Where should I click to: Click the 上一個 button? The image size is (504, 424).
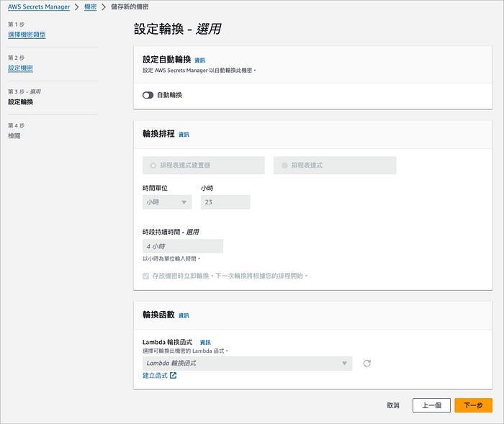tap(431, 405)
